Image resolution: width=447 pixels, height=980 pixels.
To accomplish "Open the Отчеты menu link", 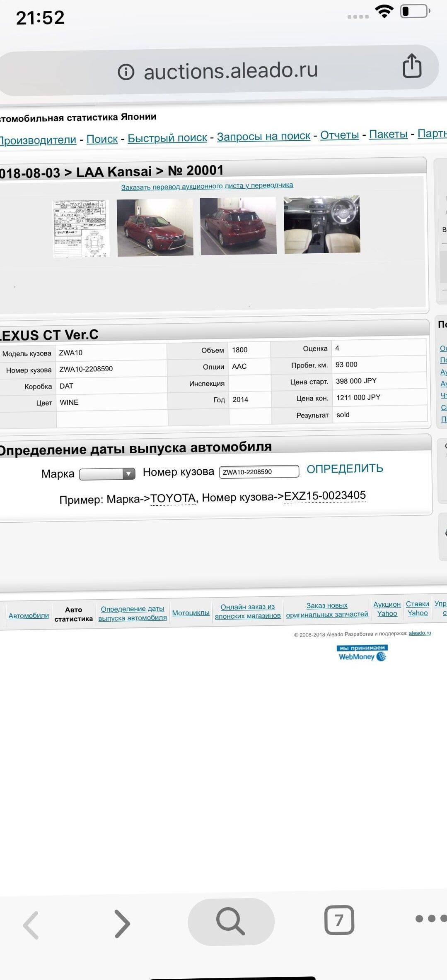I will (x=340, y=135).
